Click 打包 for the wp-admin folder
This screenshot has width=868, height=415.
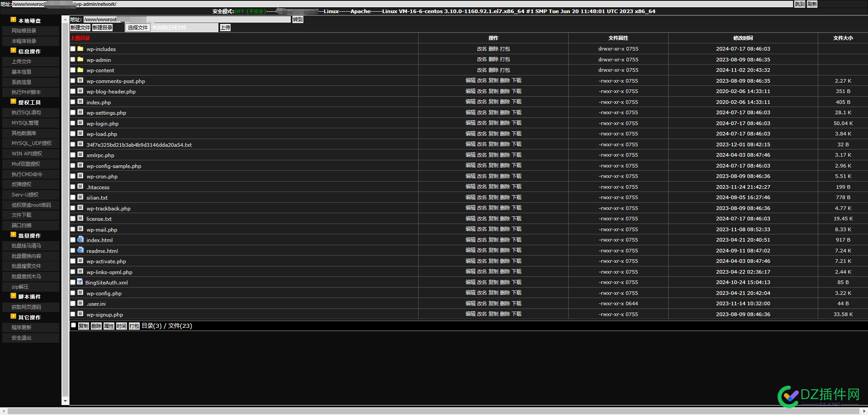click(x=505, y=59)
